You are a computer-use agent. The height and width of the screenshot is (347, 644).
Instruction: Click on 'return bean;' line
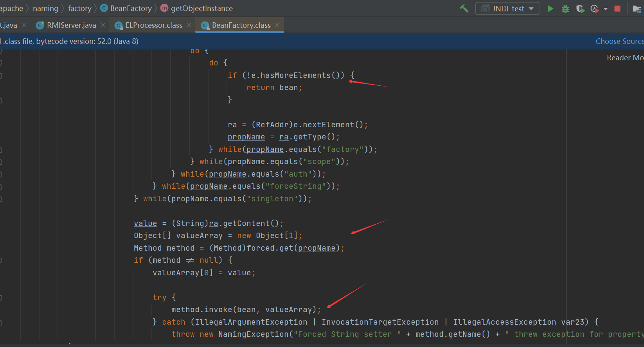[x=274, y=88]
